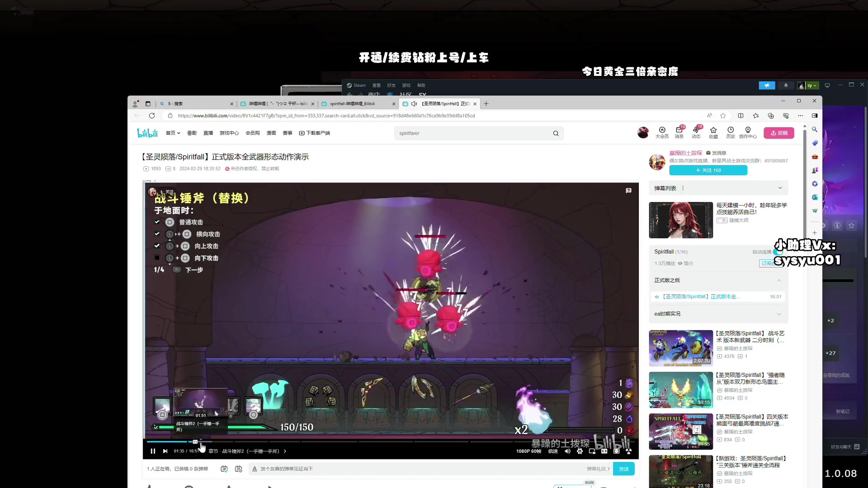Open 动态 feed with badge 10
Image resolution: width=868 pixels, height=488 pixels.
tap(696, 132)
